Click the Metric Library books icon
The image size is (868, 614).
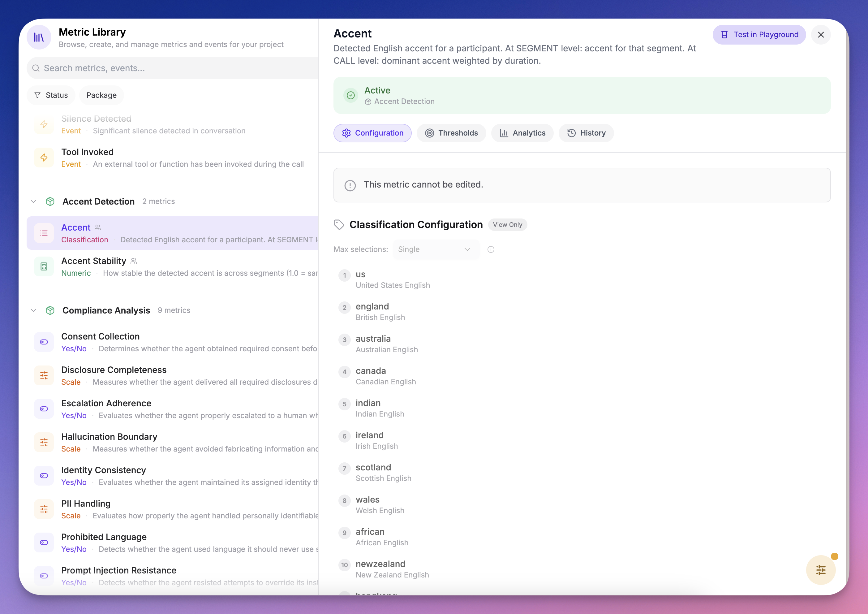39,37
